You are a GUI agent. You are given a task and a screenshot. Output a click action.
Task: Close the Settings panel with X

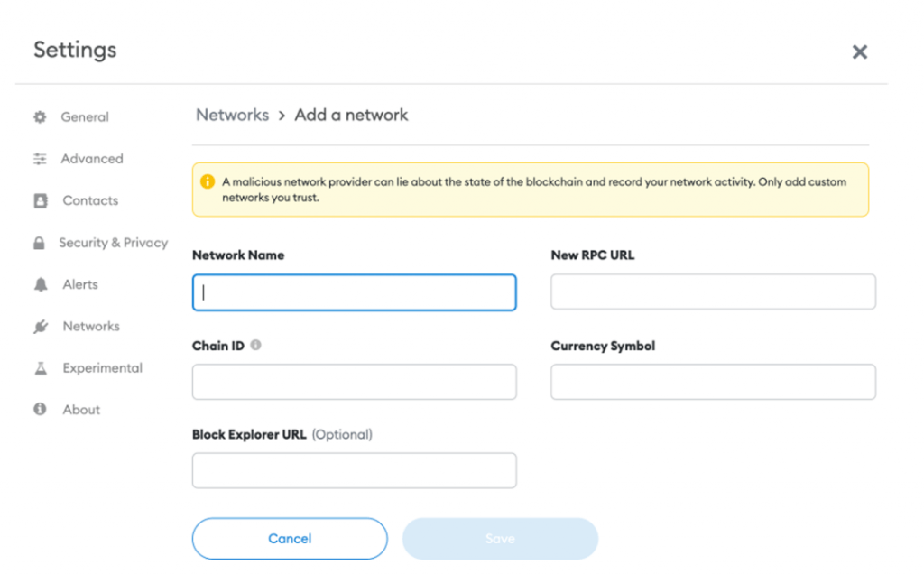click(x=859, y=52)
